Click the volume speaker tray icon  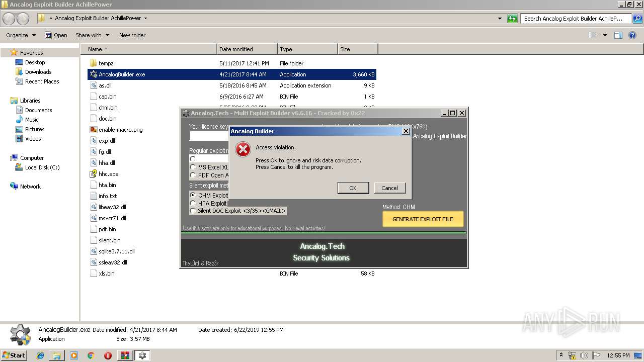click(584, 355)
